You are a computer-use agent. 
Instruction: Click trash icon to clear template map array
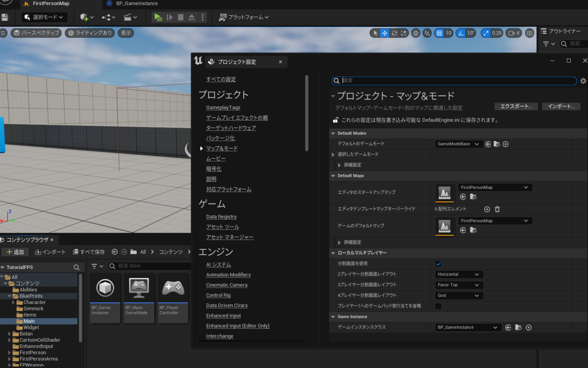click(x=497, y=209)
